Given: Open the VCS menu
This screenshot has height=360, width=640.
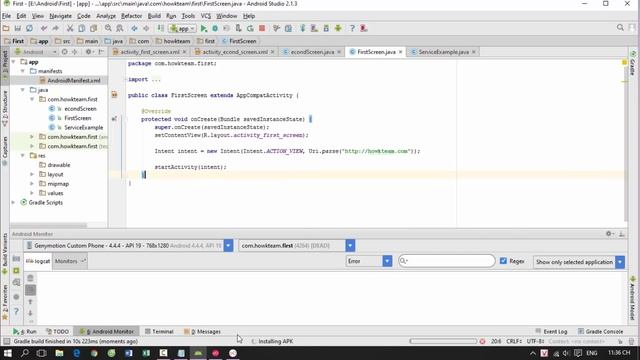Looking at the screenshot, I should click(x=206, y=16).
